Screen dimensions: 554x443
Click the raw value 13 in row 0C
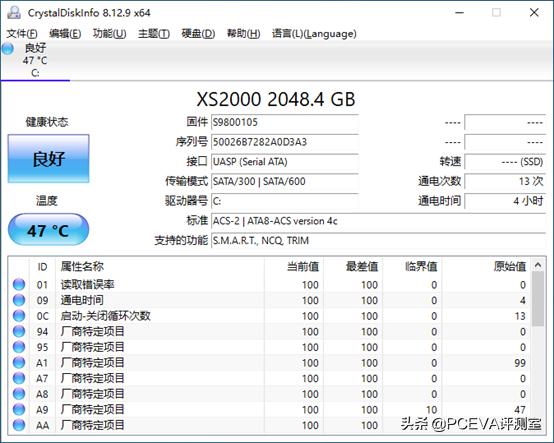coord(520,316)
